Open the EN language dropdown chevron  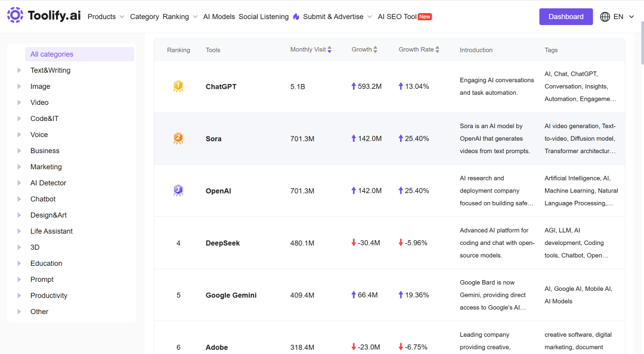click(631, 17)
